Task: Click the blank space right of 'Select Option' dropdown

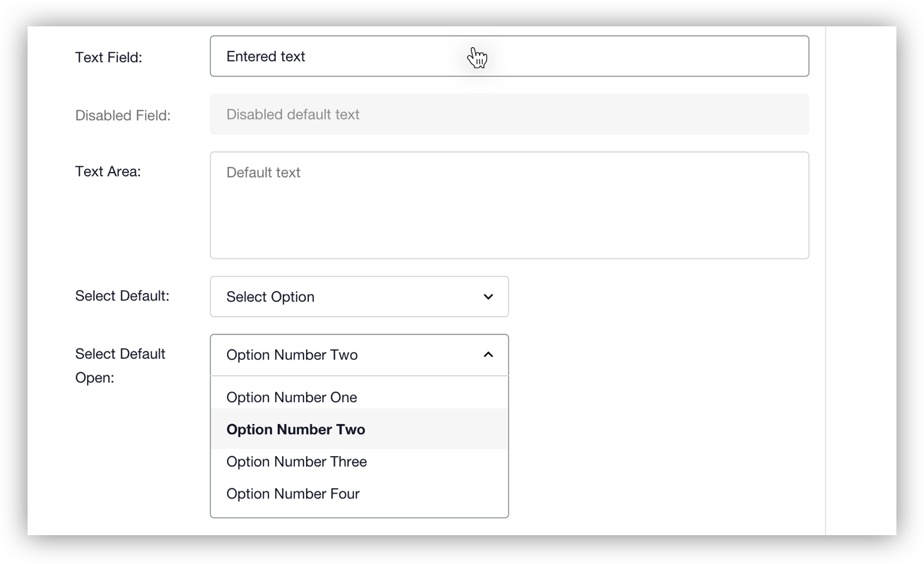Action: [658, 297]
